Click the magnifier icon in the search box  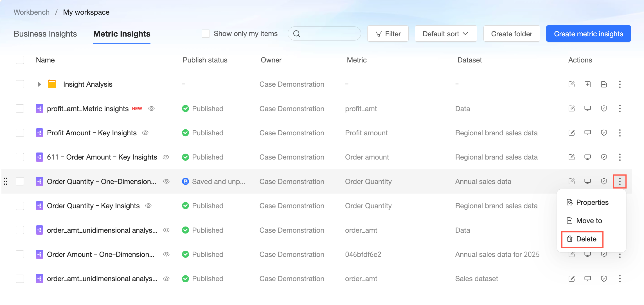click(296, 34)
